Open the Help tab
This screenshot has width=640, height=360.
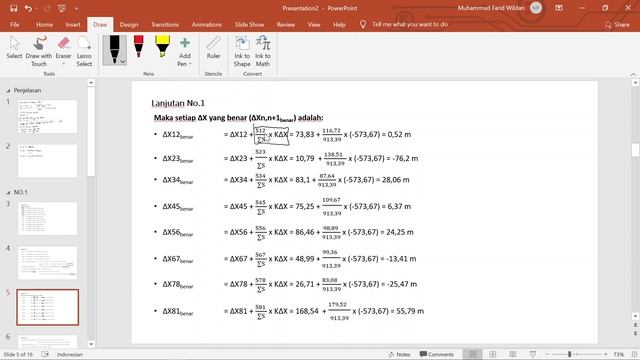[x=339, y=24]
